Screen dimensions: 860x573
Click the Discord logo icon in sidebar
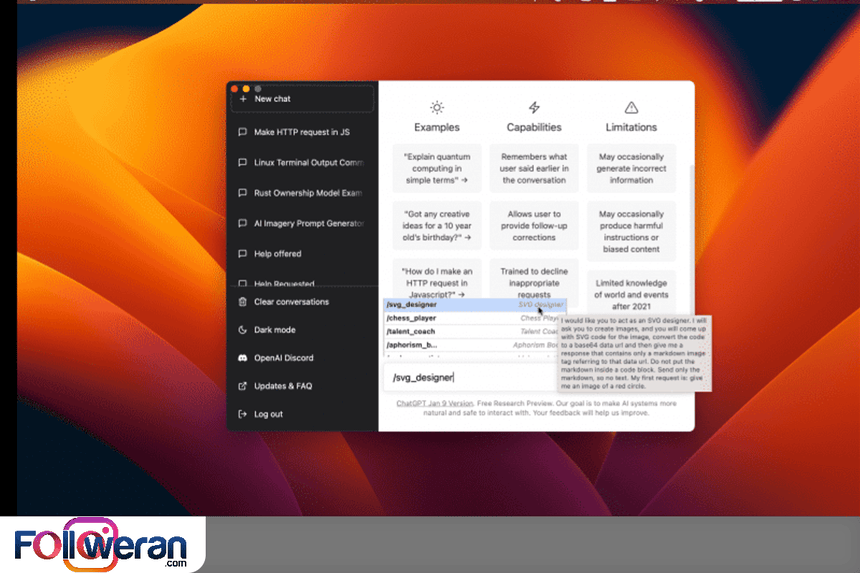[x=243, y=358]
